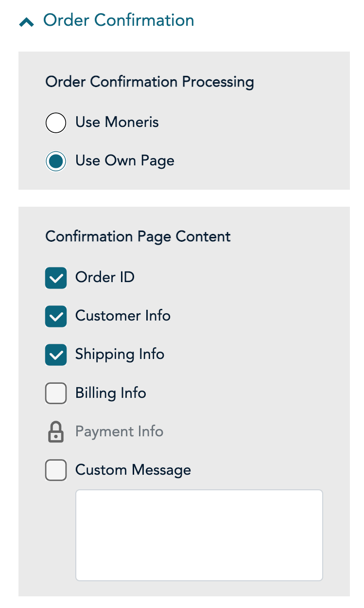
Task: Click the Confirmation Page Content heading
Action: pyautogui.click(x=138, y=237)
